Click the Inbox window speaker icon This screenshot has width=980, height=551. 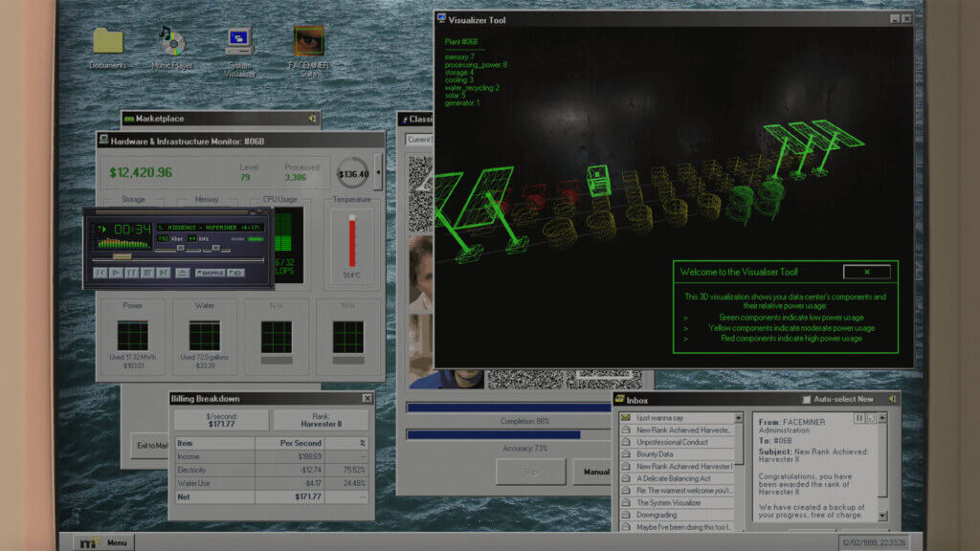pyautogui.click(x=891, y=399)
